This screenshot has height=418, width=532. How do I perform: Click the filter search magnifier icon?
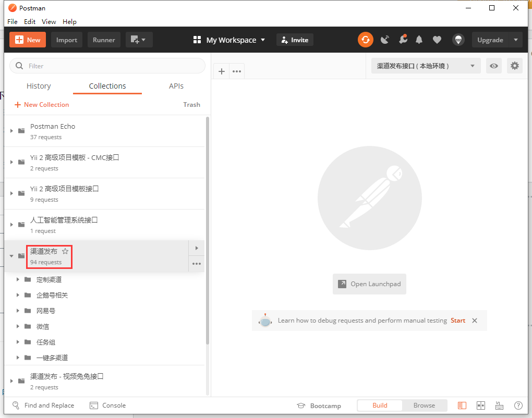(19, 66)
